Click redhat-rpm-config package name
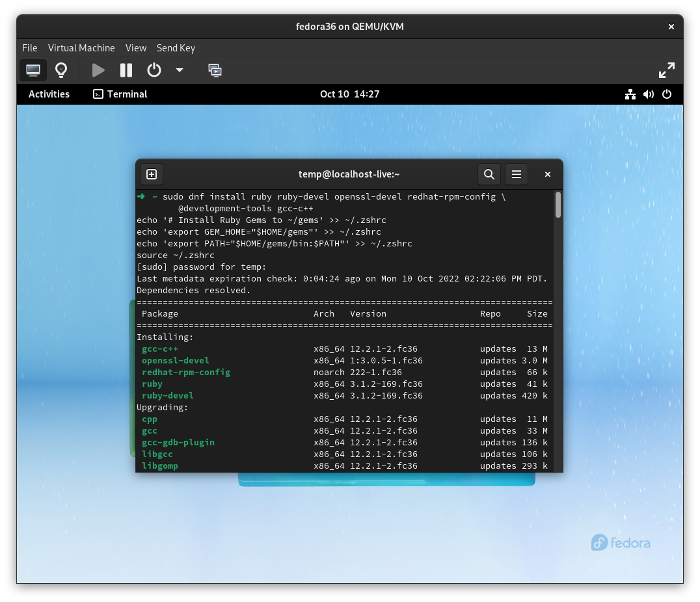 [x=186, y=372]
